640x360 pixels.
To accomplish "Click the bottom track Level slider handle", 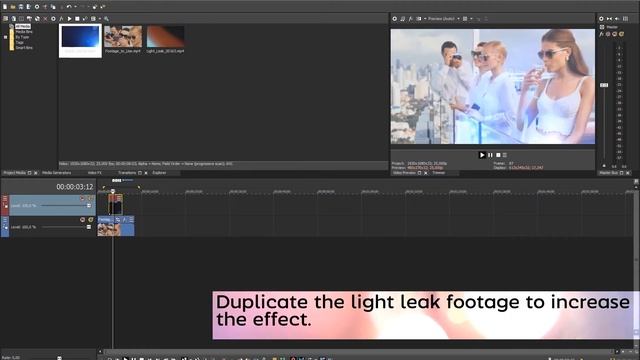I will point(89,227).
